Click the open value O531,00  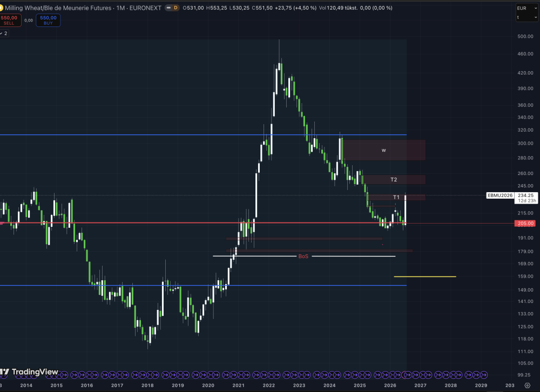point(193,8)
